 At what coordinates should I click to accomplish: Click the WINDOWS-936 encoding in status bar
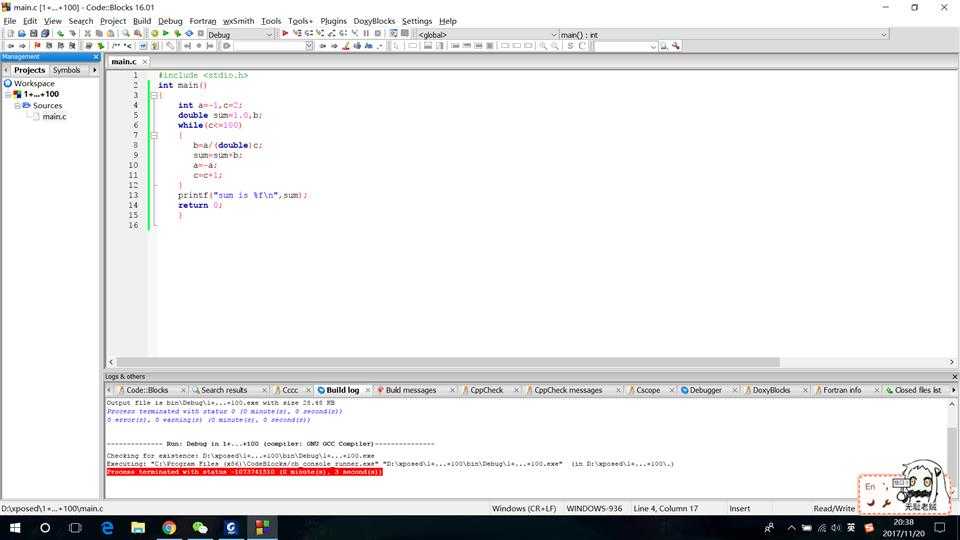point(594,508)
